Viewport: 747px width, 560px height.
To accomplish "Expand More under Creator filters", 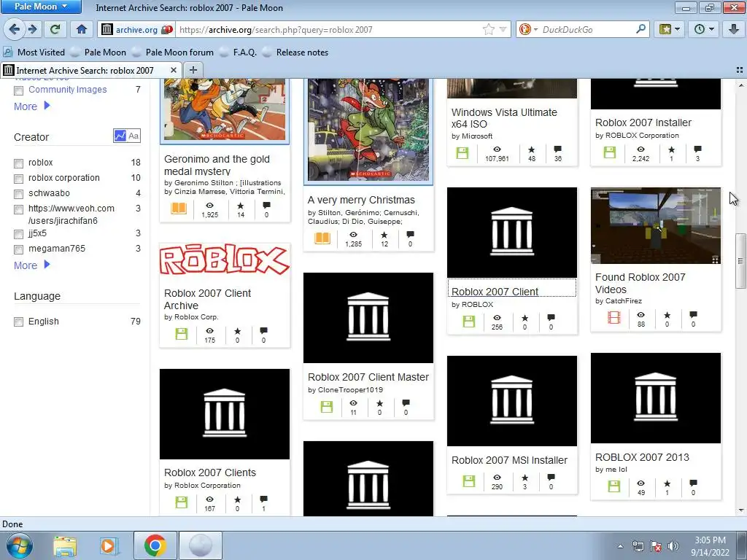I will coord(32,265).
